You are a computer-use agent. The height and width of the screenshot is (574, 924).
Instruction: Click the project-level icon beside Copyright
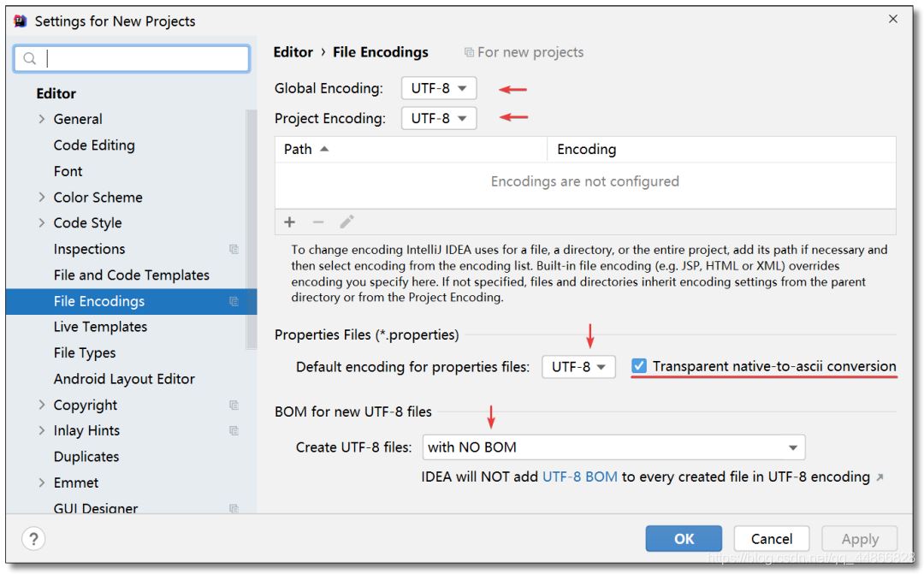pyautogui.click(x=234, y=405)
